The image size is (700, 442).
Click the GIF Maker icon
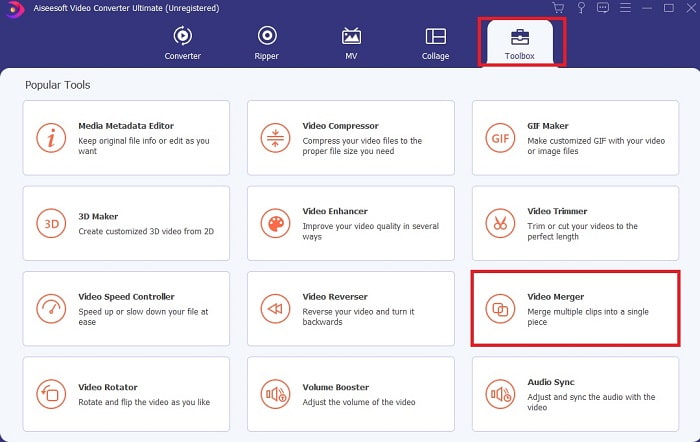[500, 138]
